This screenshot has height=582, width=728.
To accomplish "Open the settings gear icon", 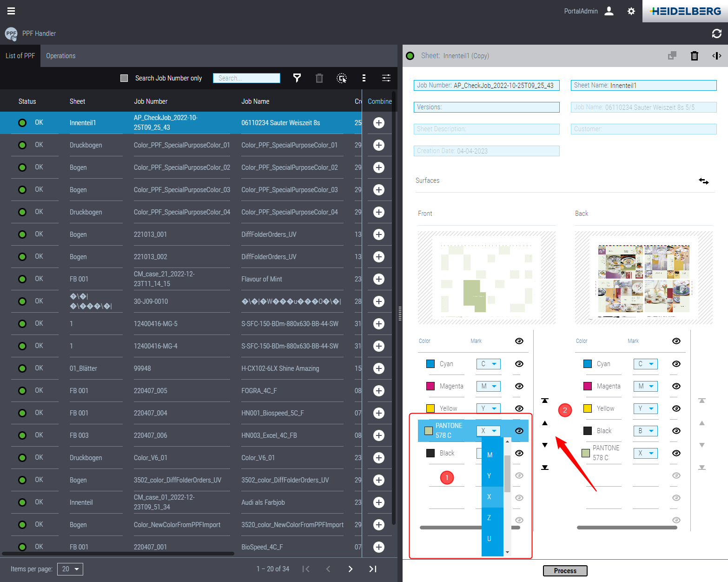I will coord(631,11).
